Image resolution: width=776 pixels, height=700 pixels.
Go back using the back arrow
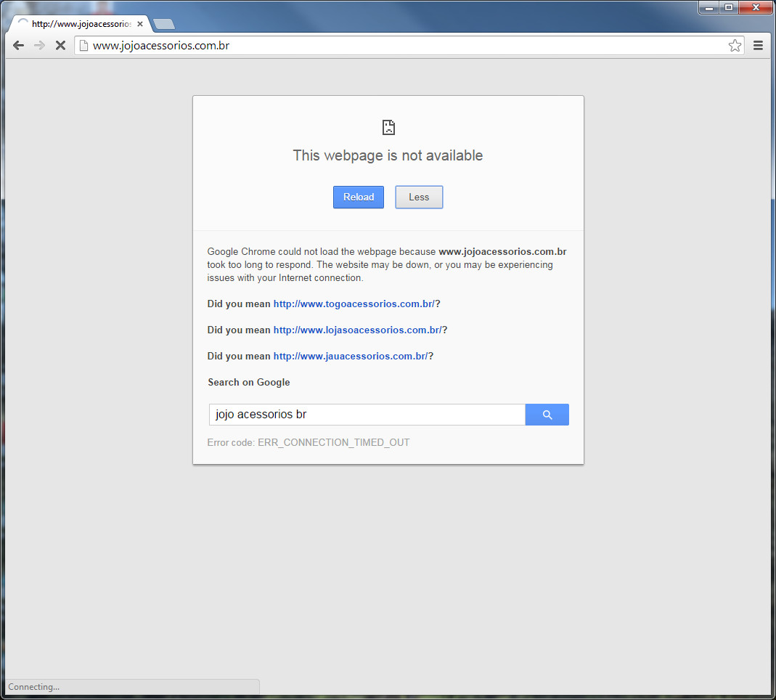(x=18, y=46)
